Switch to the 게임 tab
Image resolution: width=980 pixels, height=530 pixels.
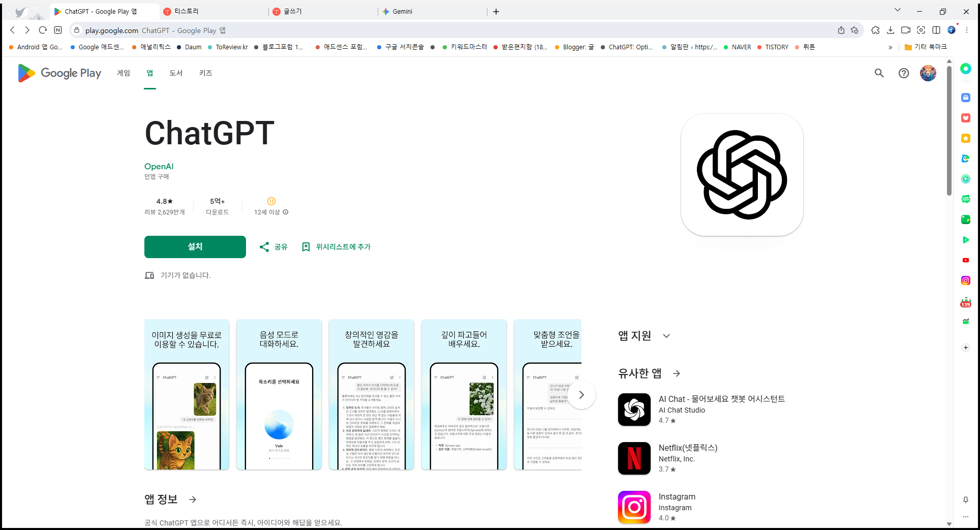pyautogui.click(x=122, y=73)
